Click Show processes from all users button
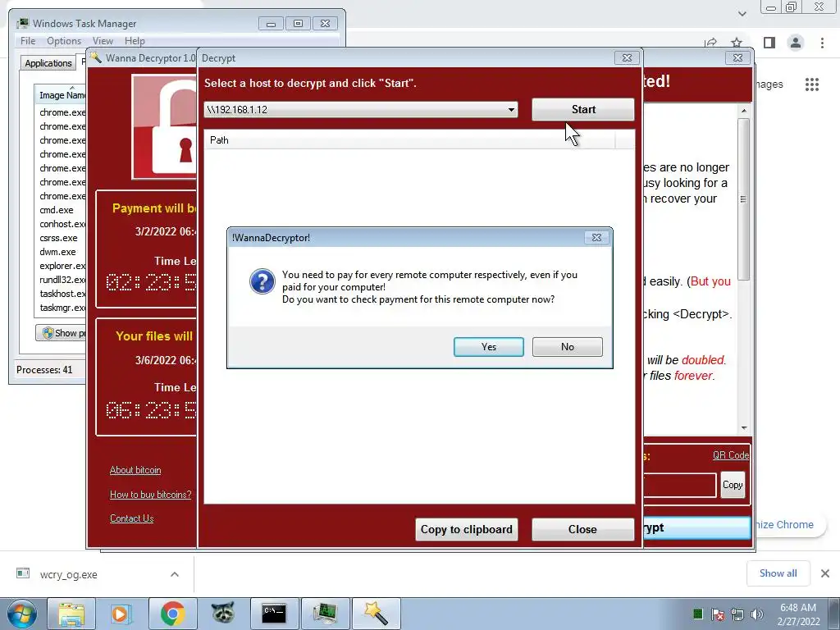 (61, 333)
